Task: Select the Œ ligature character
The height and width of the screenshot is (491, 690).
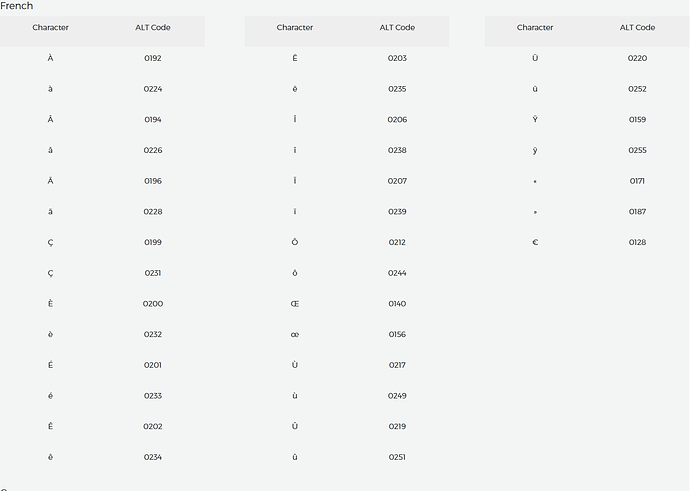Action: click(295, 304)
